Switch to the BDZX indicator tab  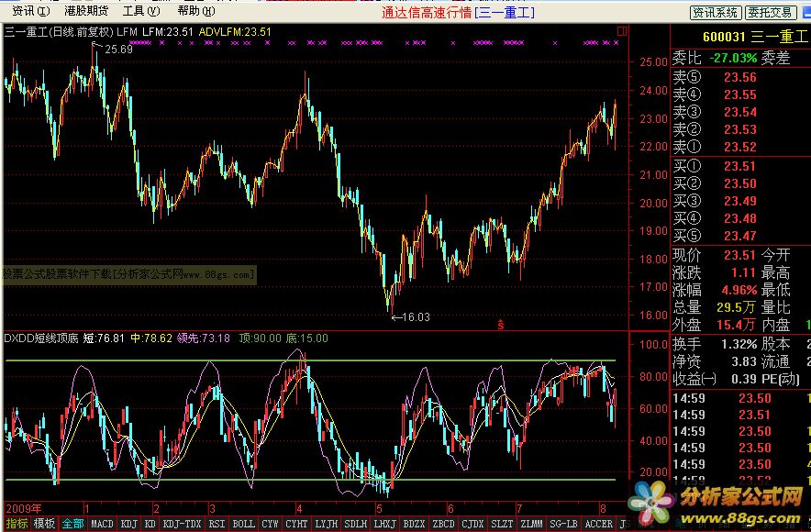(414, 524)
